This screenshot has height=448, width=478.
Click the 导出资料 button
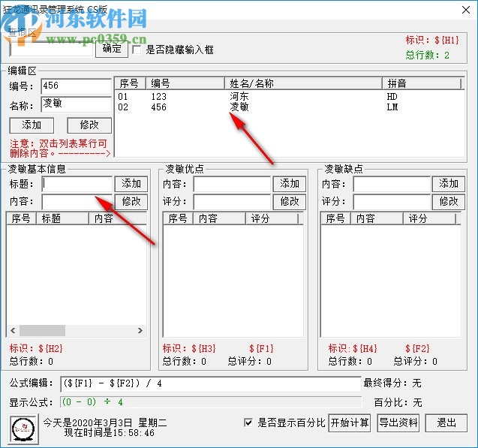coord(398,422)
